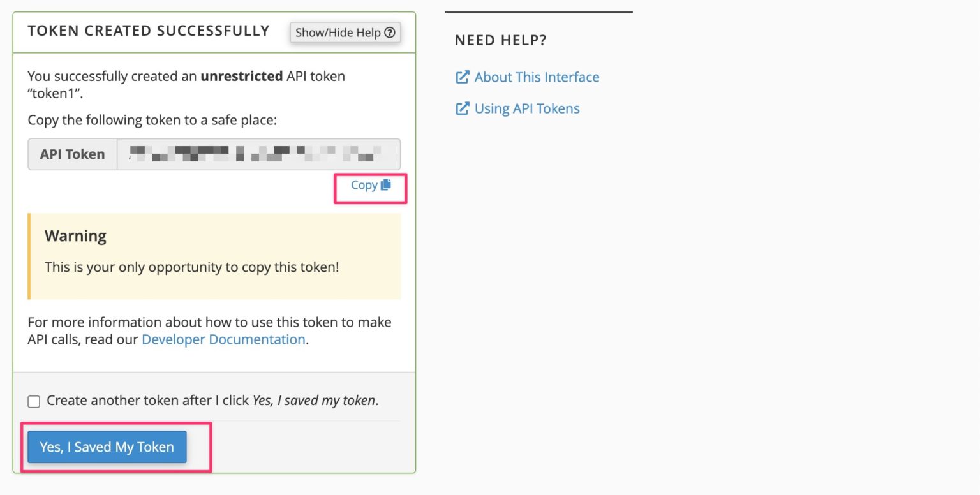Click the Copy link text

pos(364,185)
